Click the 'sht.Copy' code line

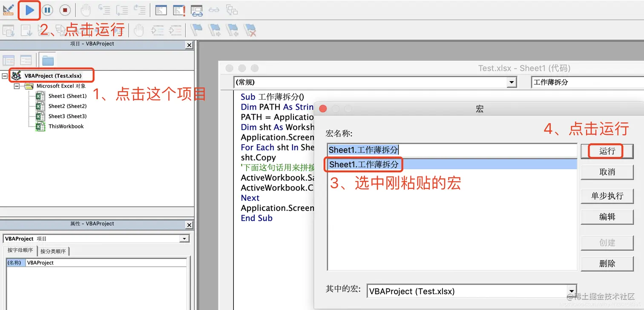259,158
